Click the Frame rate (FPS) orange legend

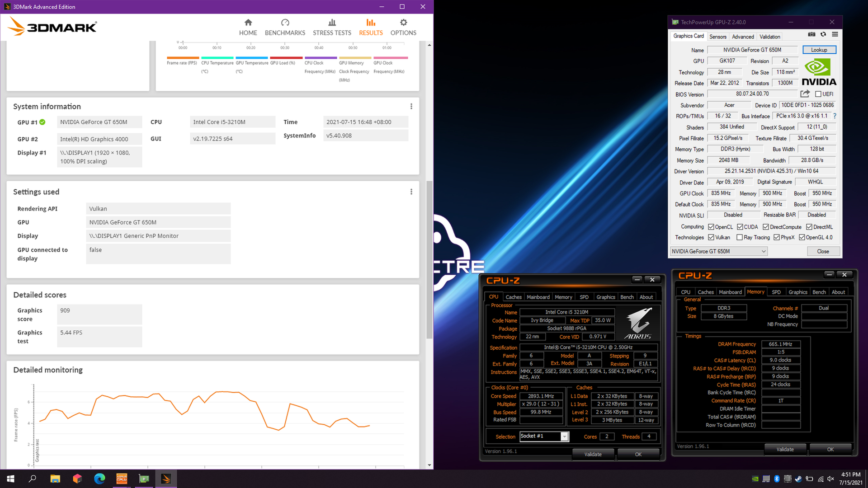pos(182,61)
